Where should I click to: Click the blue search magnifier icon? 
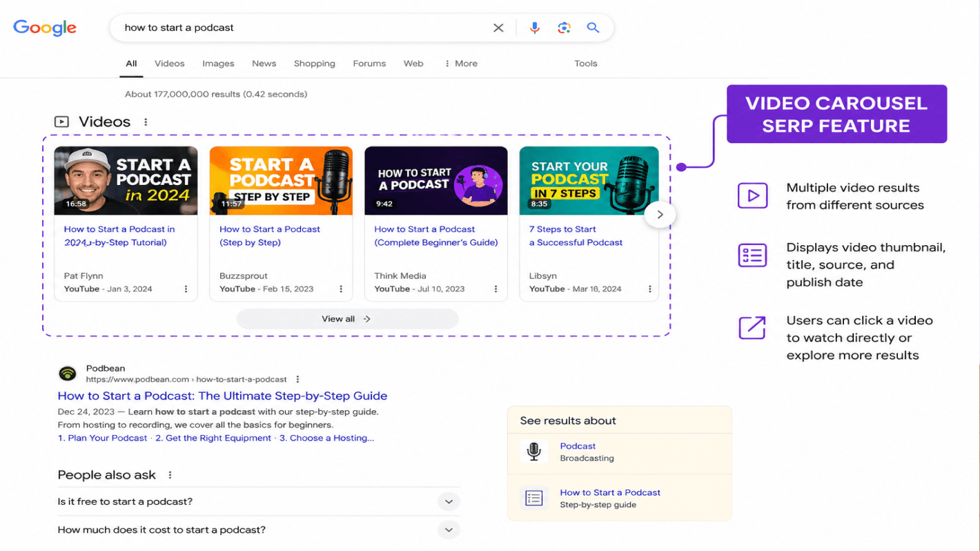(593, 28)
